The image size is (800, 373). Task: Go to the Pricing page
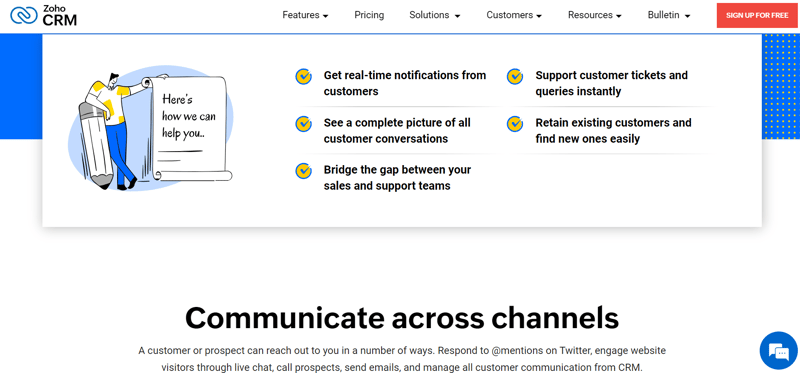369,15
